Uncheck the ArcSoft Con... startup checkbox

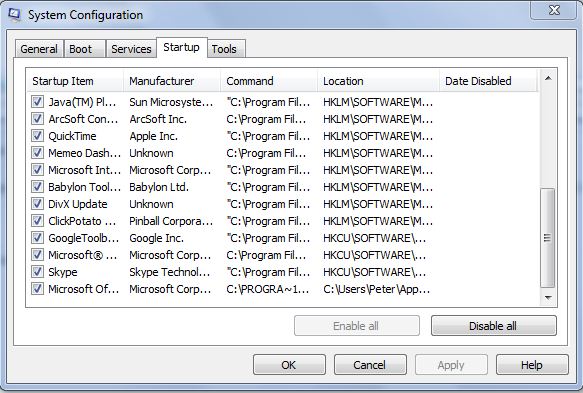pyautogui.click(x=37, y=119)
